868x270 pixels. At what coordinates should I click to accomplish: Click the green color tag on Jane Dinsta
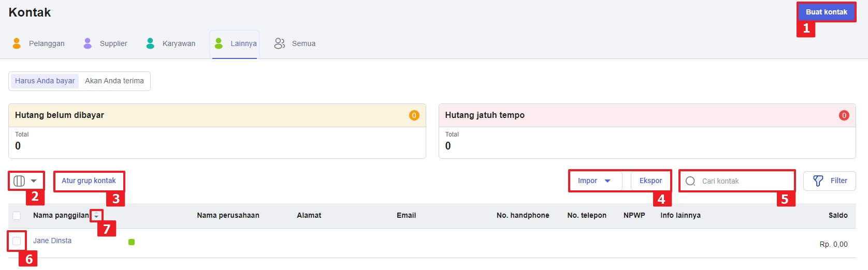point(132,242)
